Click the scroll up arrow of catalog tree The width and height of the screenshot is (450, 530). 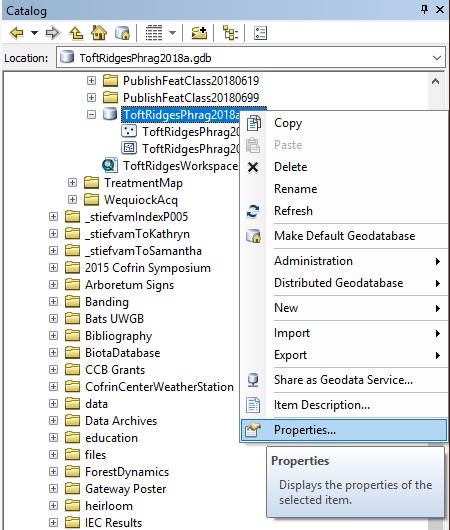(435, 81)
